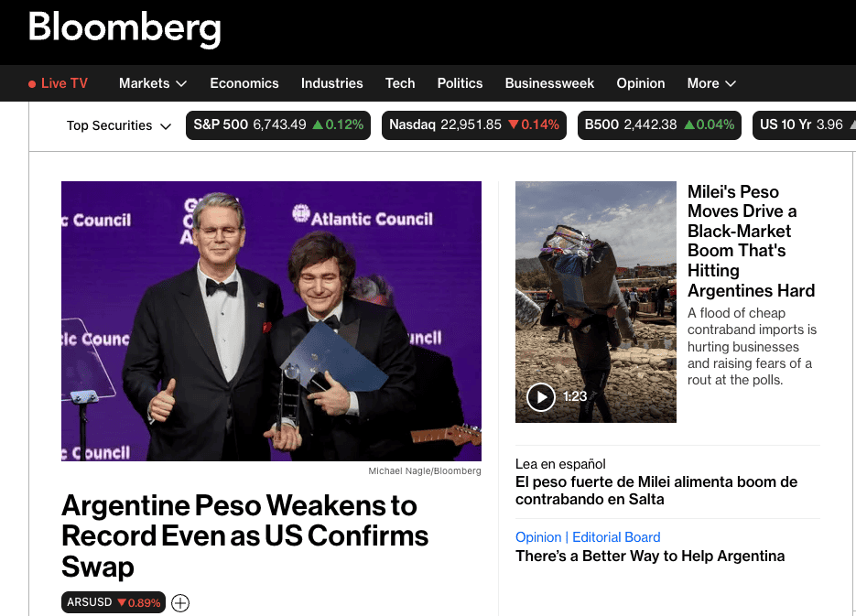
Task: Click the Bloomberg logo
Action: coord(125,29)
